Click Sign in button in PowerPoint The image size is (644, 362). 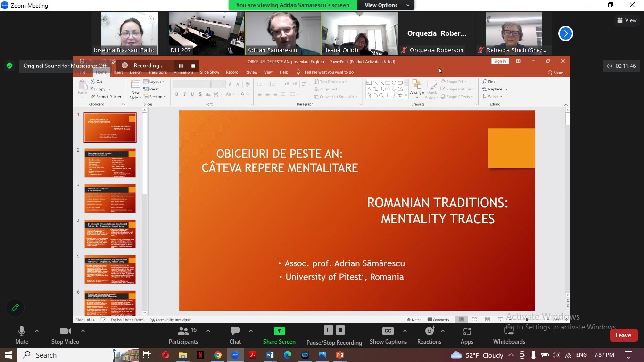[500, 61]
